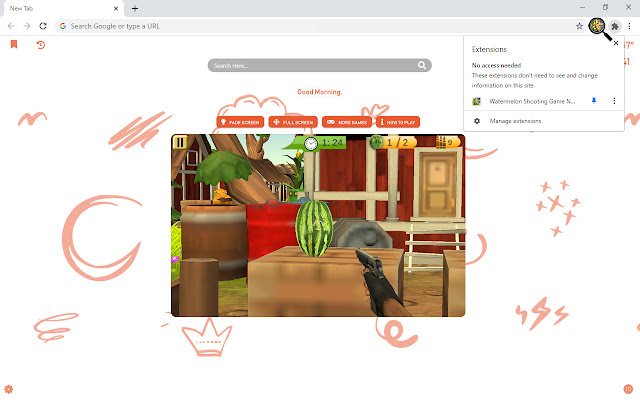
Task: Click the Full Screen button
Action: 293,122
